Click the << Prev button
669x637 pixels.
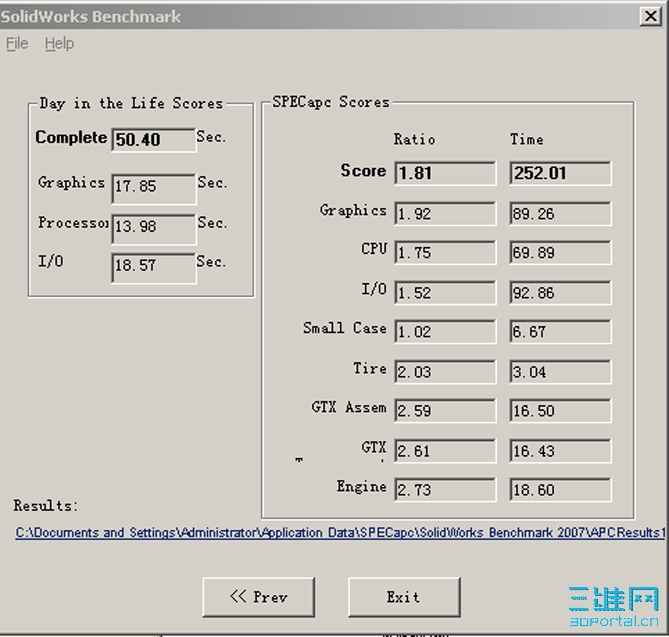click(259, 597)
